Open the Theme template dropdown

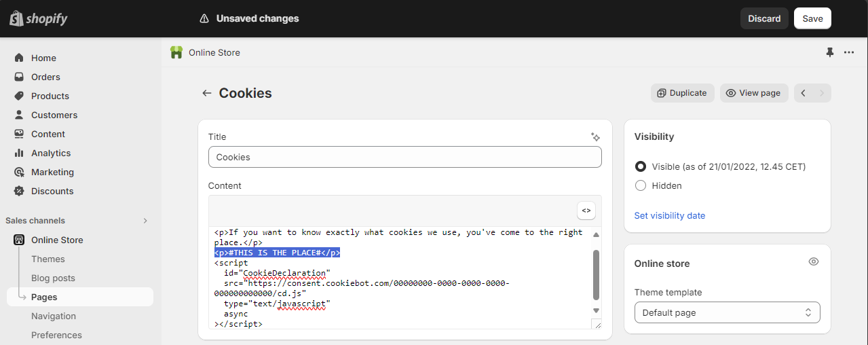728,312
